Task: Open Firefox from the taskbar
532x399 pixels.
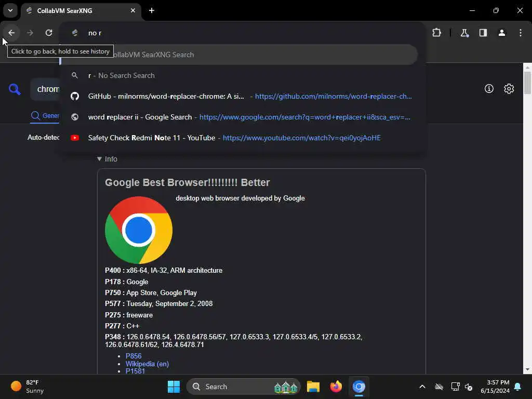Action: pos(336,387)
